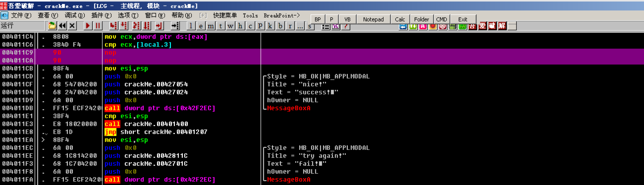Open the BreakPoint-> menu
The height and width of the screenshot is (185, 644).
[282, 16]
